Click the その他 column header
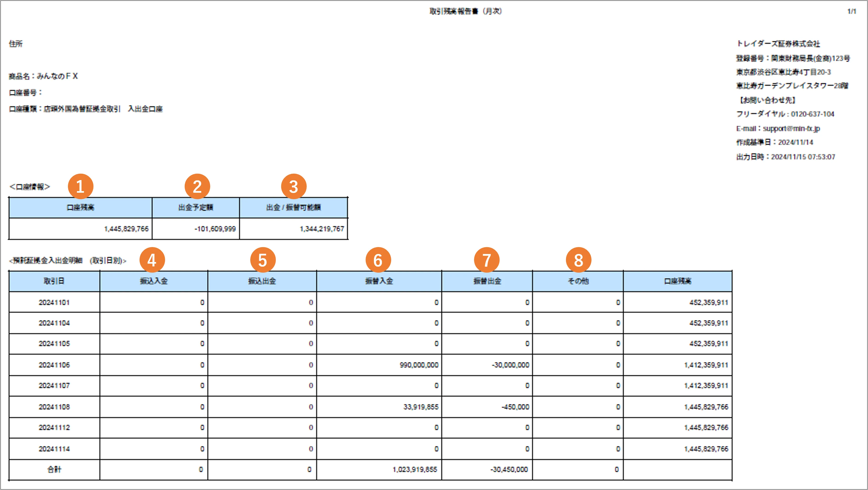This screenshot has height=490, width=868. [578, 281]
